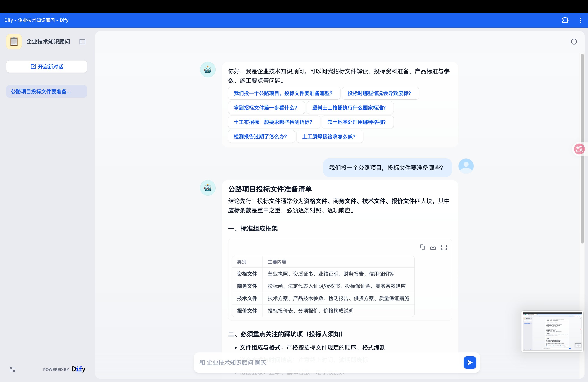
Task: Click the reset conversation refresh icon
Action: (574, 41)
